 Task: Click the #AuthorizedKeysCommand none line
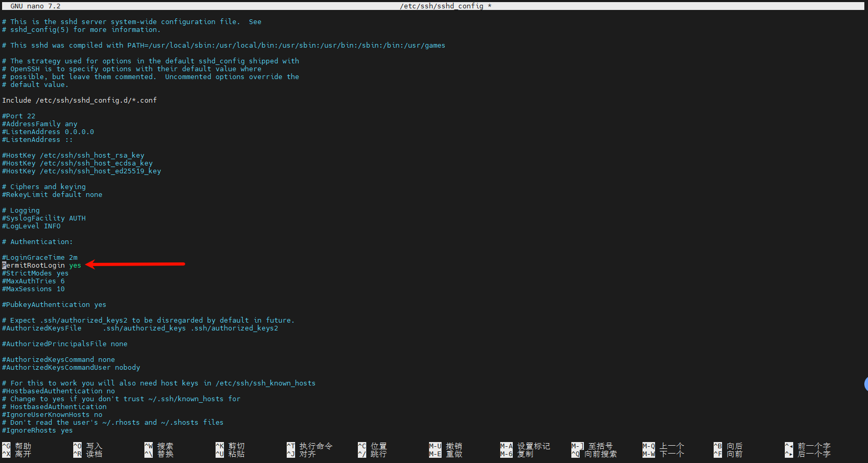coord(59,360)
